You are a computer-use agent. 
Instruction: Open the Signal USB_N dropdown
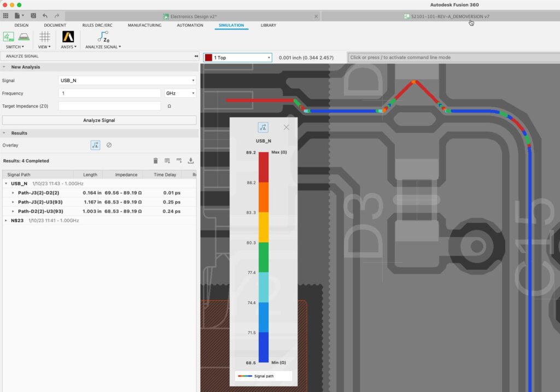tap(127, 80)
